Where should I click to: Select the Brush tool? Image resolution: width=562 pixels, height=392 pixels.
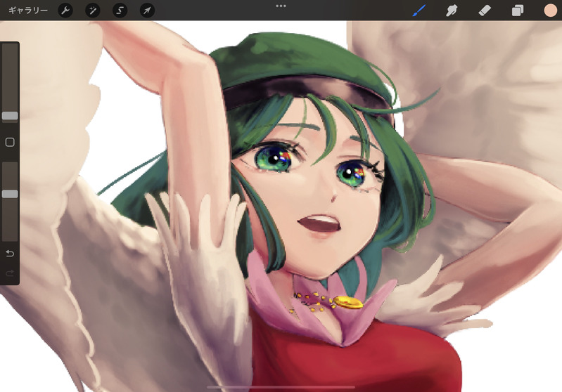[419, 11]
